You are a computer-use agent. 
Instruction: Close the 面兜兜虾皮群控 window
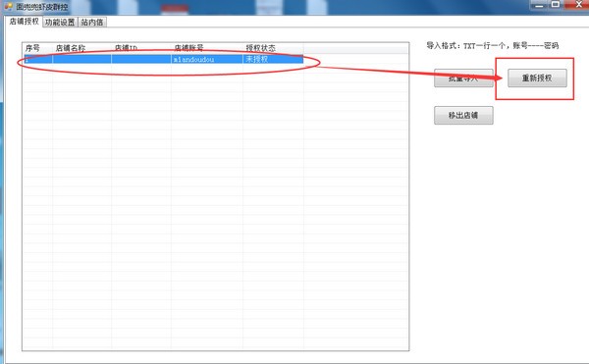(576, 5)
